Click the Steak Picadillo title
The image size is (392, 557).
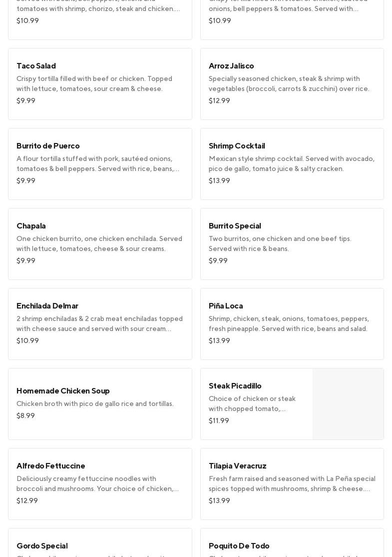(x=235, y=385)
